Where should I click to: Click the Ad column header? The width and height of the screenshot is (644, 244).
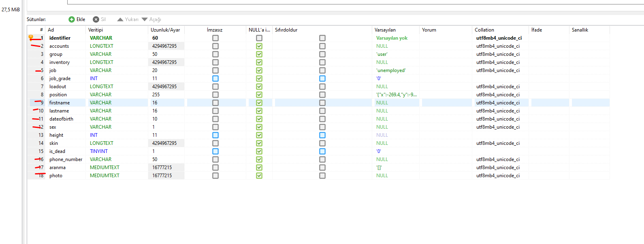coord(51,30)
